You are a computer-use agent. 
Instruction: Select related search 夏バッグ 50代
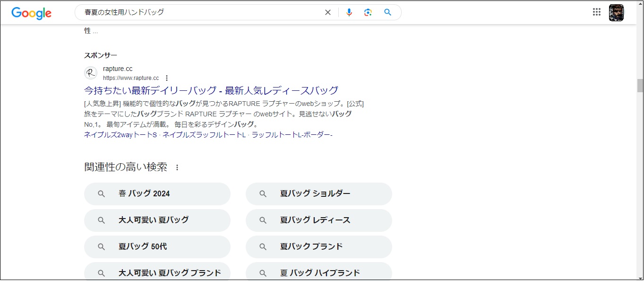(x=157, y=246)
